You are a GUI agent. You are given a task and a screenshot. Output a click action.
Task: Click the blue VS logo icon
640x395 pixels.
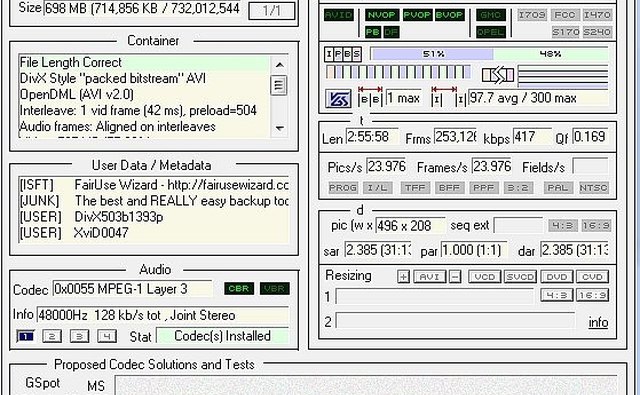coord(338,99)
